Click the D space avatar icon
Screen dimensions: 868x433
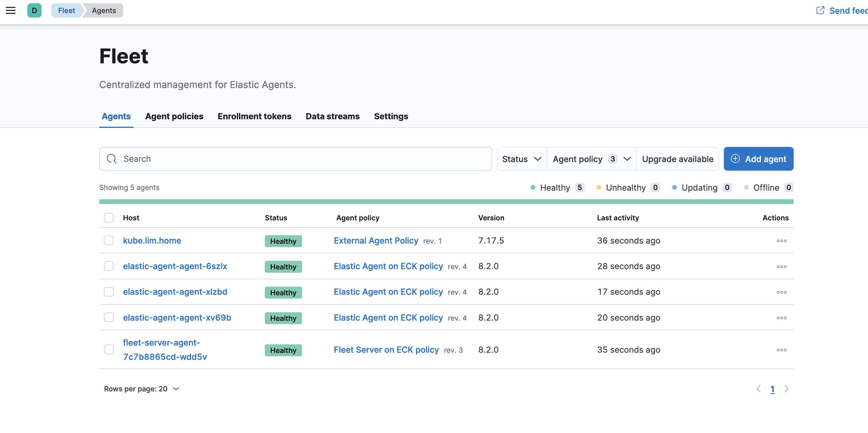34,10
